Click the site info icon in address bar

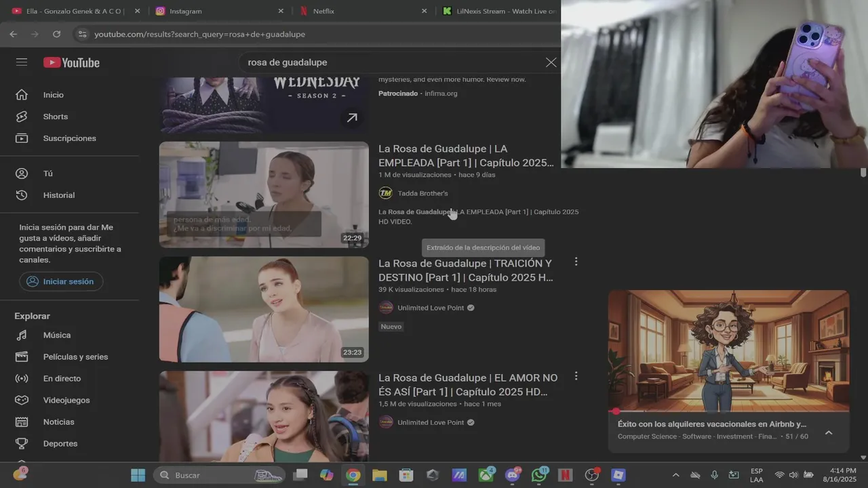(x=82, y=34)
